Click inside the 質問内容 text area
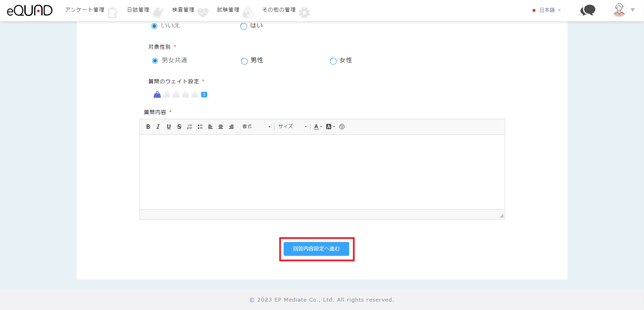644x310 pixels. click(322, 172)
